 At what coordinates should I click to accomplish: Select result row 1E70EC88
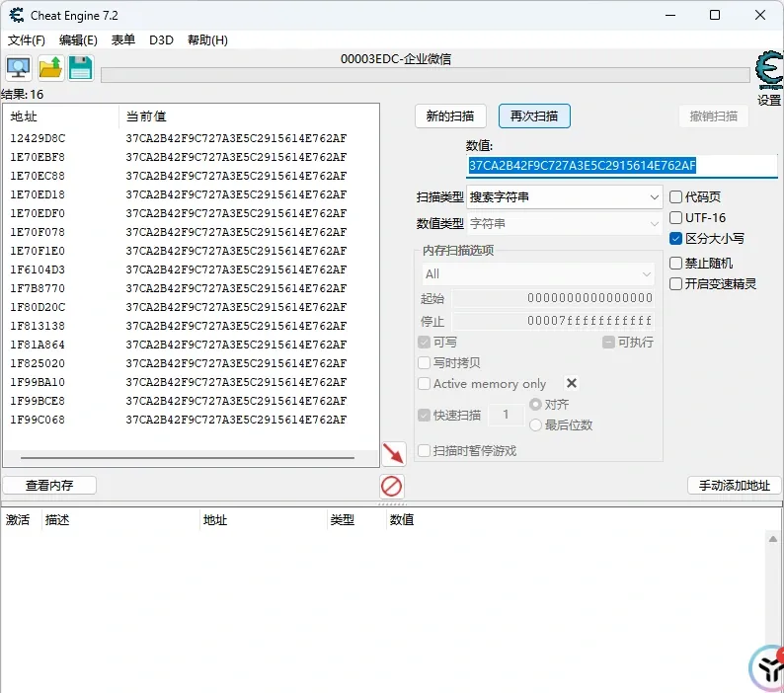[x=191, y=176]
